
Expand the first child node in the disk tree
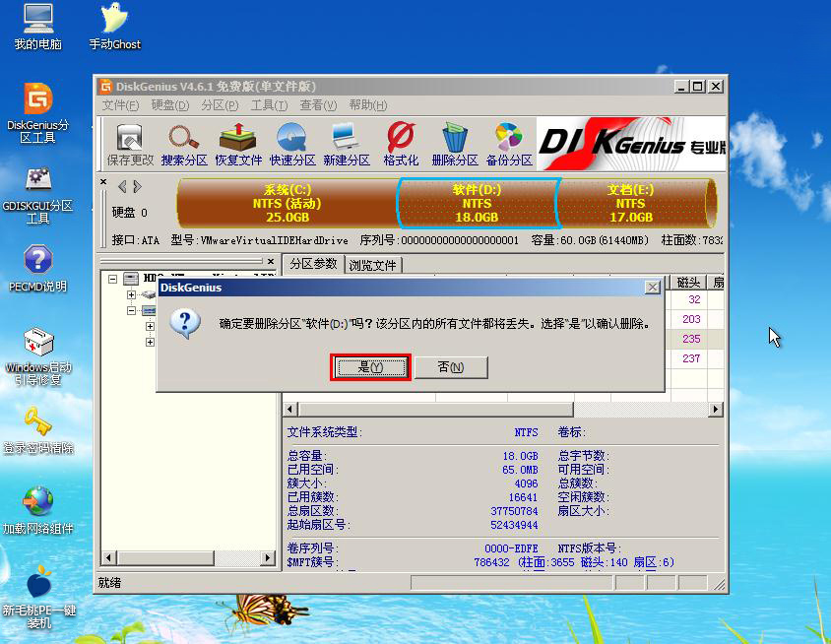pos(131,294)
